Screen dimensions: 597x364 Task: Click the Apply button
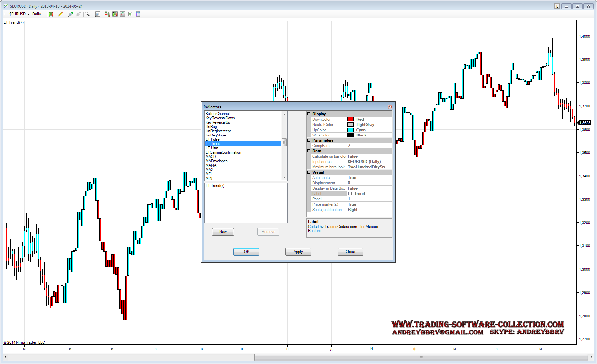(x=298, y=252)
